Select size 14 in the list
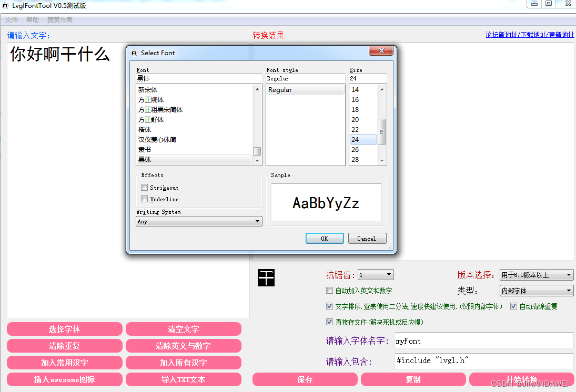The image size is (576, 392). (x=363, y=89)
